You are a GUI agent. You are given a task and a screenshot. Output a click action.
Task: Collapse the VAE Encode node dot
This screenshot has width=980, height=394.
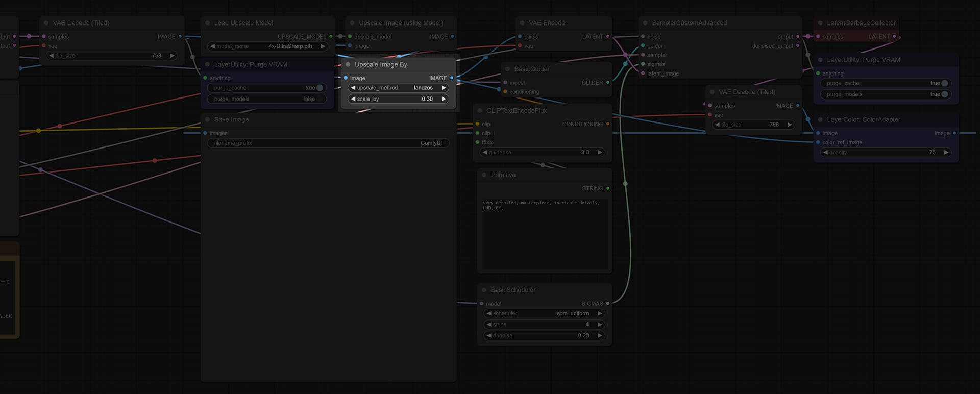pyautogui.click(x=522, y=23)
